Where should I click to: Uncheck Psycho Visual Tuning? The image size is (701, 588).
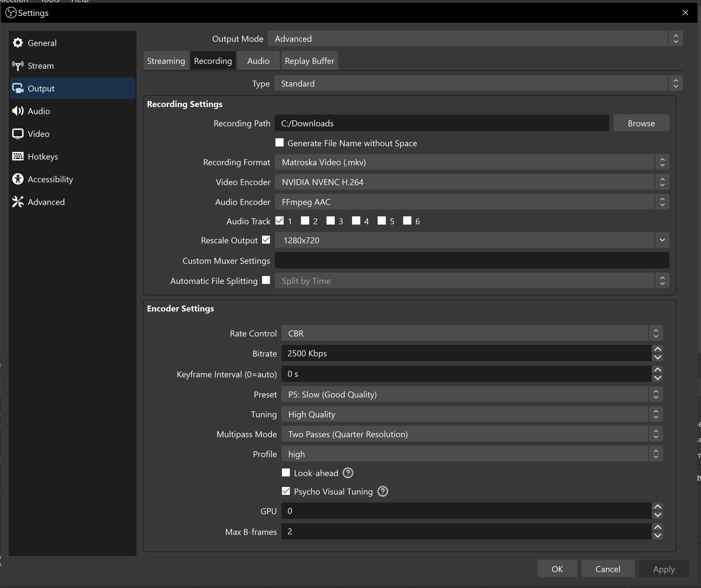click(x=286, y=491)
